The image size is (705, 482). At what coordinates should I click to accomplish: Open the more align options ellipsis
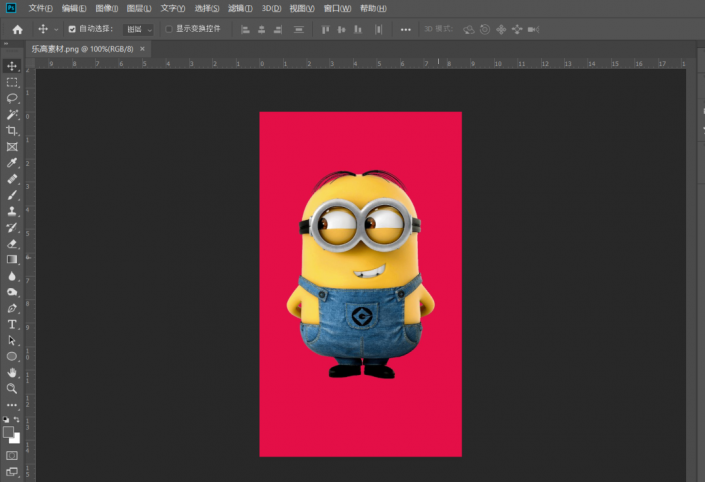tap(405, 29)
